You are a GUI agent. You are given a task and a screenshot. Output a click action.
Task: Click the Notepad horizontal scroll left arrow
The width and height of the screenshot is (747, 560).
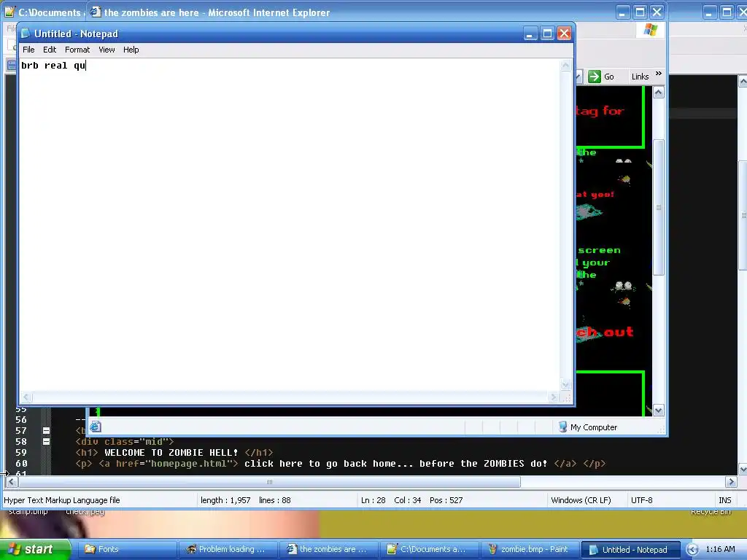click(x=26, y=397)
